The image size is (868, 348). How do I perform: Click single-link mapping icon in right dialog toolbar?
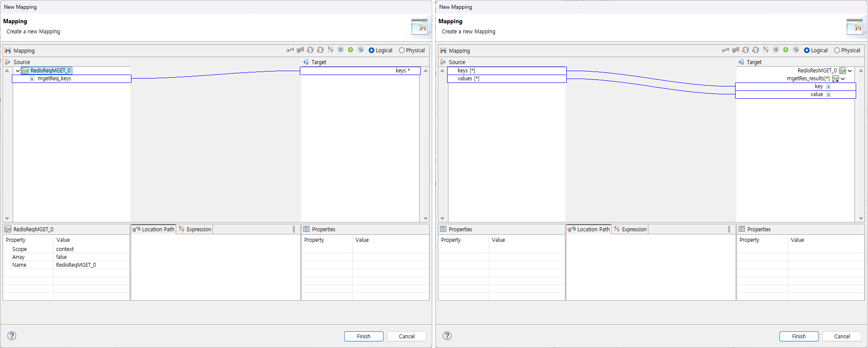point(725,50)
